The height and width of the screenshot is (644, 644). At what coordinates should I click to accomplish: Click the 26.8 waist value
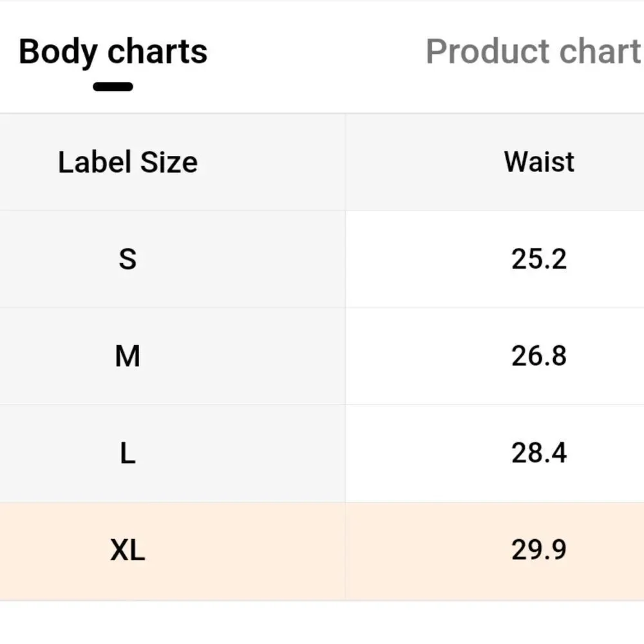(539, 356)
